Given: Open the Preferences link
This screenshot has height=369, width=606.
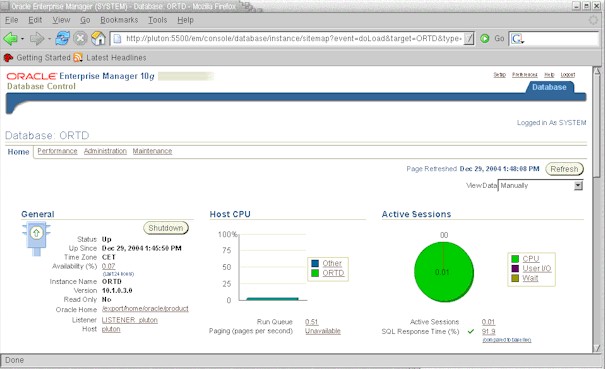Looking at the screenshot, I should pos(524,75).
